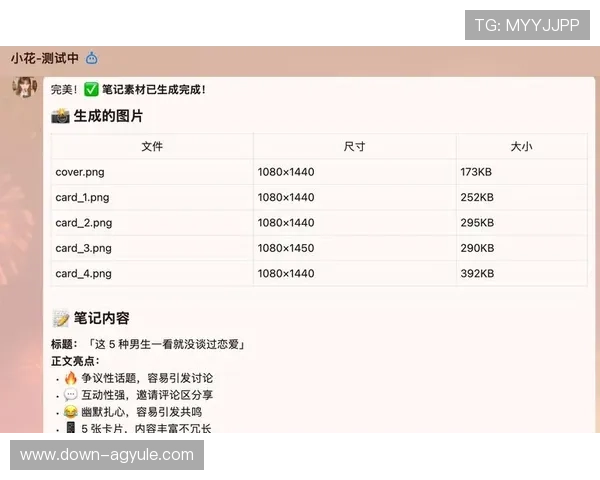
Task: Click the word 完美 at message start
Action: 62,90
